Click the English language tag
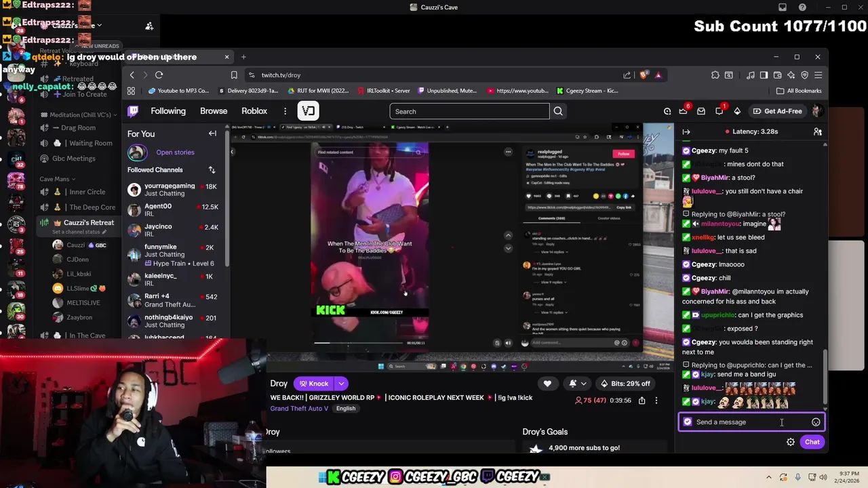This screenshot has height=488, width=868. pos(346,409)
